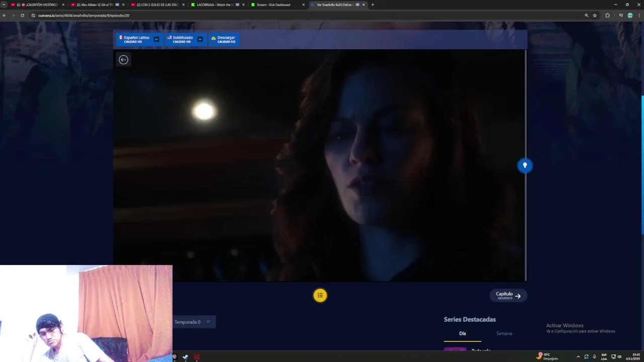Open the browser three-dot menu
The height and width of the screenshot is (362, 644).
[639, 16]
